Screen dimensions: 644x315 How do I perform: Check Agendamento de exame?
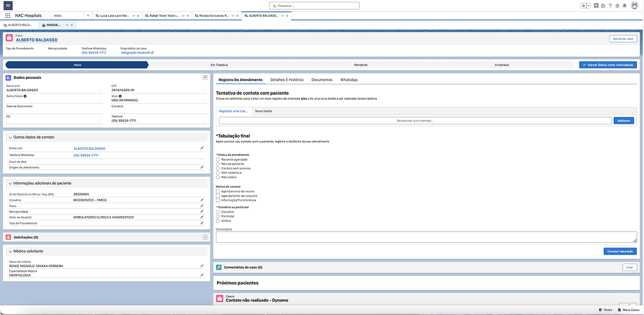coord(218,191)
